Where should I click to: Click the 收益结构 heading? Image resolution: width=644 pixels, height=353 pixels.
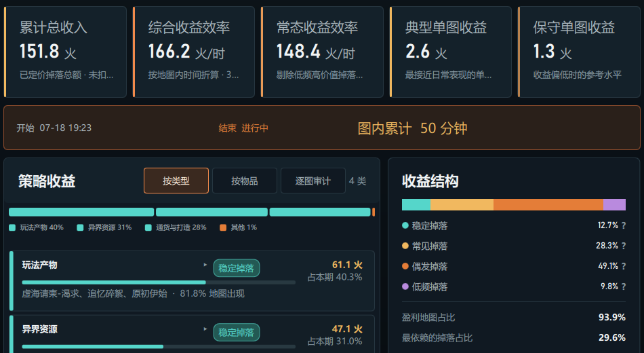[x=430, y=181]
